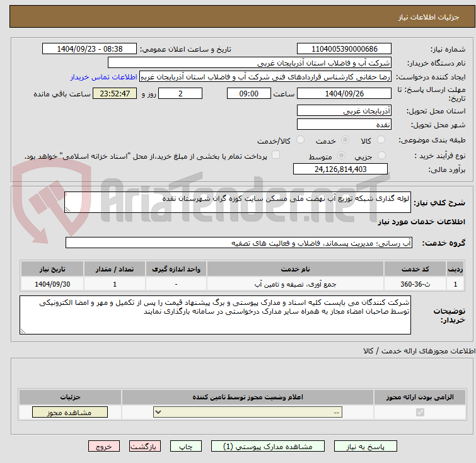Click the remaining time field 23:52:47
This screenshot has width=476, height=463.
[x=115, y=93]
